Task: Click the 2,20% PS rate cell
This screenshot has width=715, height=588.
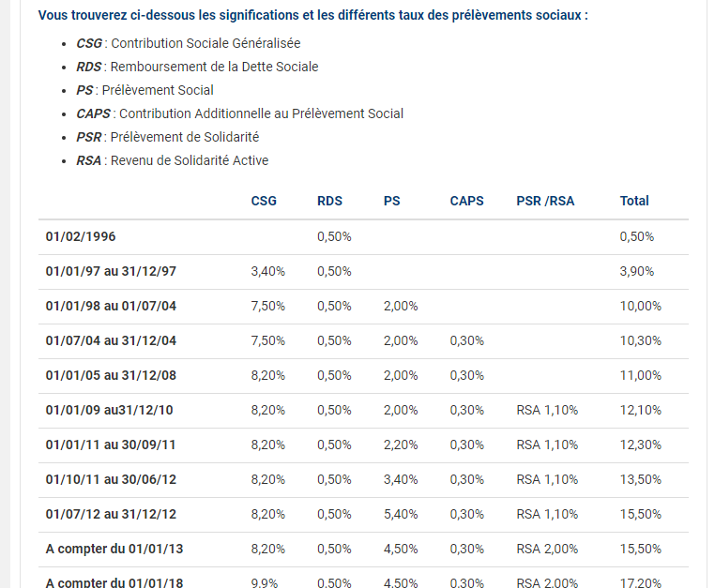Action: click(401, 445)
